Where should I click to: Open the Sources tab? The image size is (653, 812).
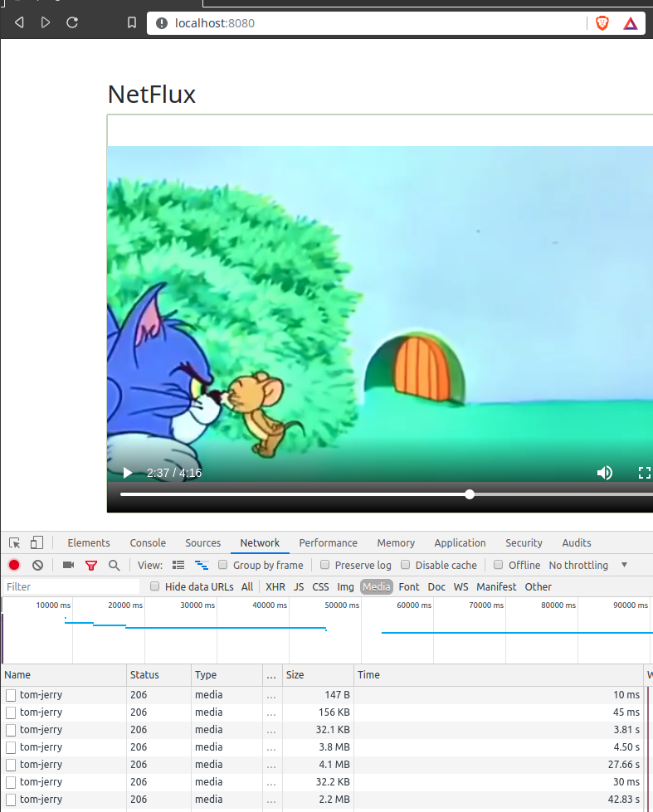click(203, 542)
